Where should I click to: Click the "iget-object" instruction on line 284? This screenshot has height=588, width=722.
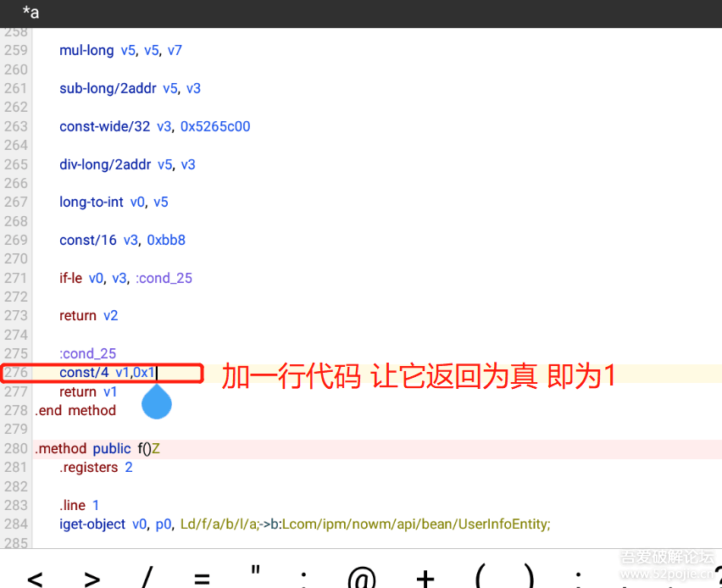(x=88, y=524)
